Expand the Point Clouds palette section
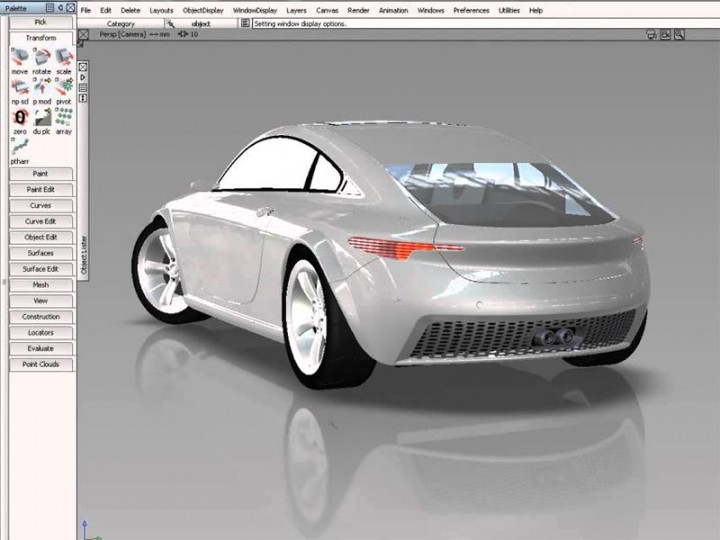 41,365
